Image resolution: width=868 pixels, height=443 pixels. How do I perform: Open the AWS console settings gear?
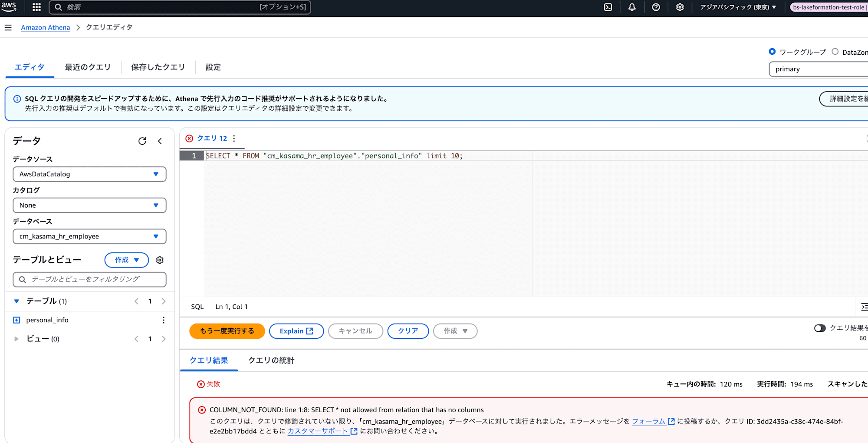[680, 7]
